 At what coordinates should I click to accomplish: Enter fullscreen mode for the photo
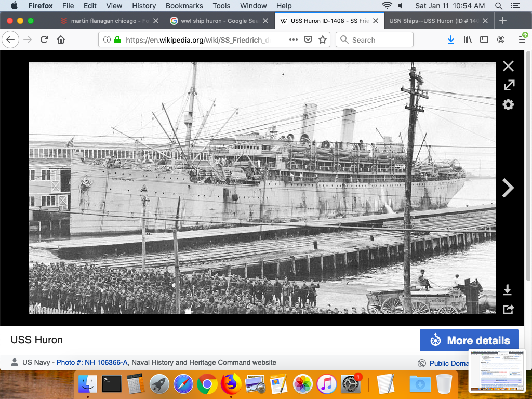pos(508,85)
